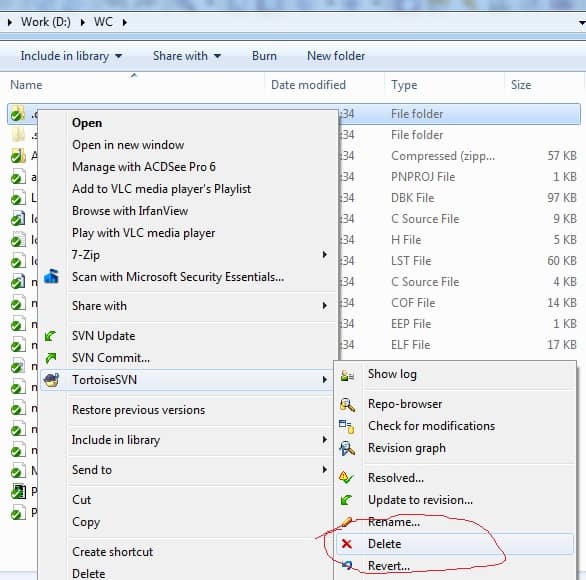586x580 pixels.
Task: Click the New folder toolbar button
Action: click(336, 56)
